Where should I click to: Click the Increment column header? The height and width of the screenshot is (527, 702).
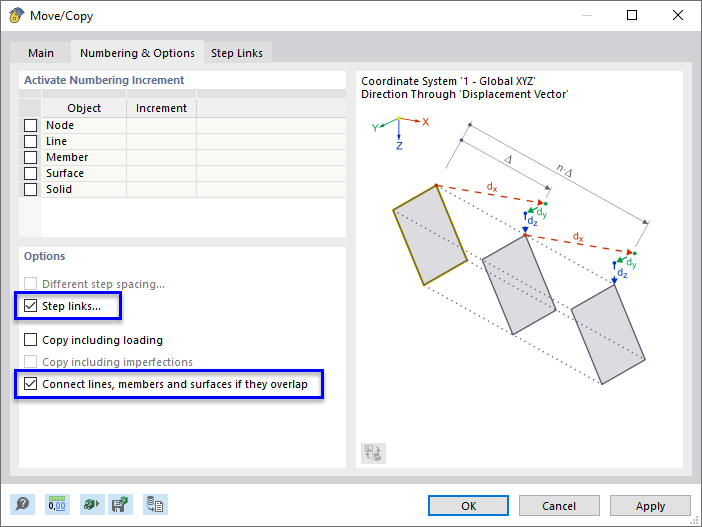coord(162,108)
